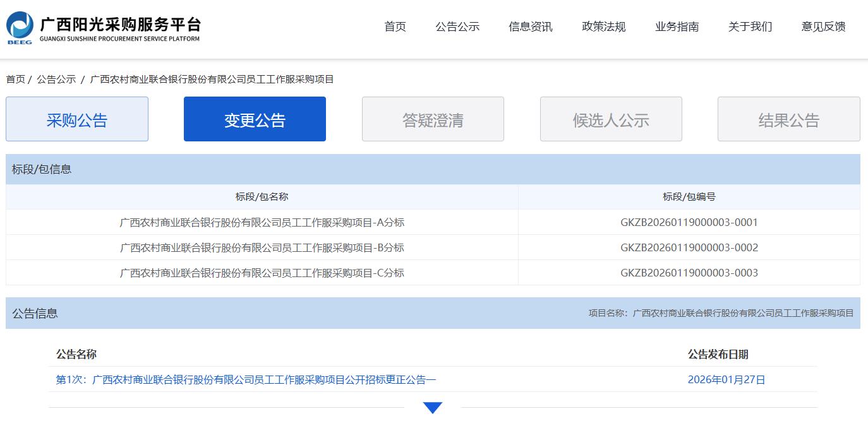Open the 候选人公示 tab
Screen dimensions: 868x421
tap(611, 119)
